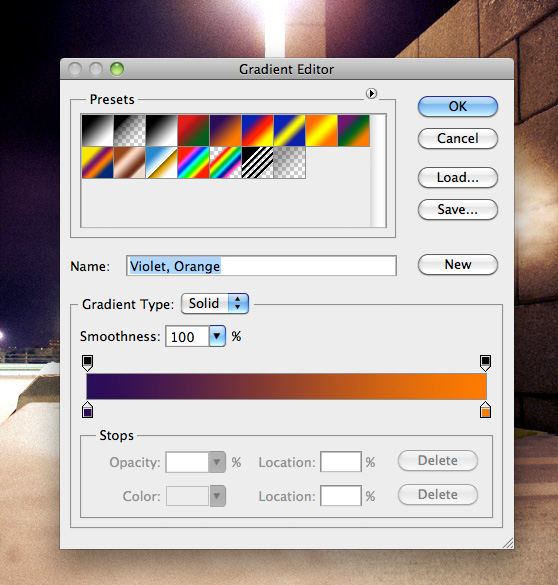Click into the gradient Name text field
This screenshot has height=585, width=558.
tap(261, 266)
